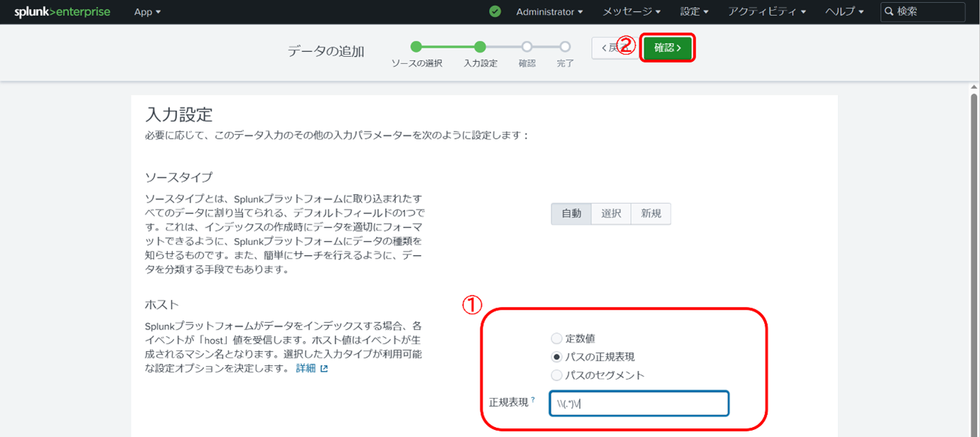Viewport: 980px width, 437px height.
Task: Click the green 確認 button
Action: pos(667,47)
